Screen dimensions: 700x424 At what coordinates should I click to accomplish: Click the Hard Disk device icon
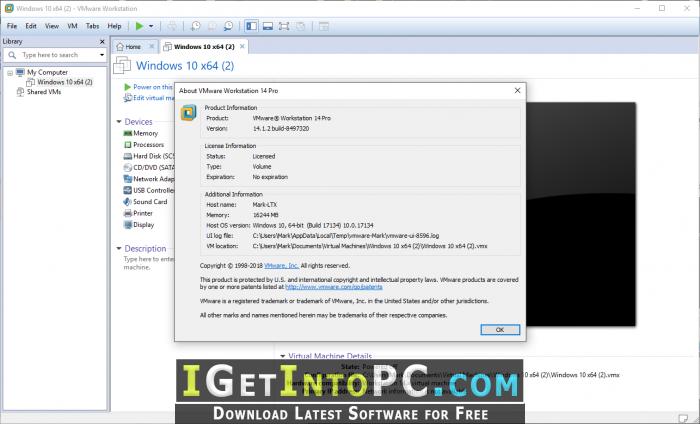point(128,156)
